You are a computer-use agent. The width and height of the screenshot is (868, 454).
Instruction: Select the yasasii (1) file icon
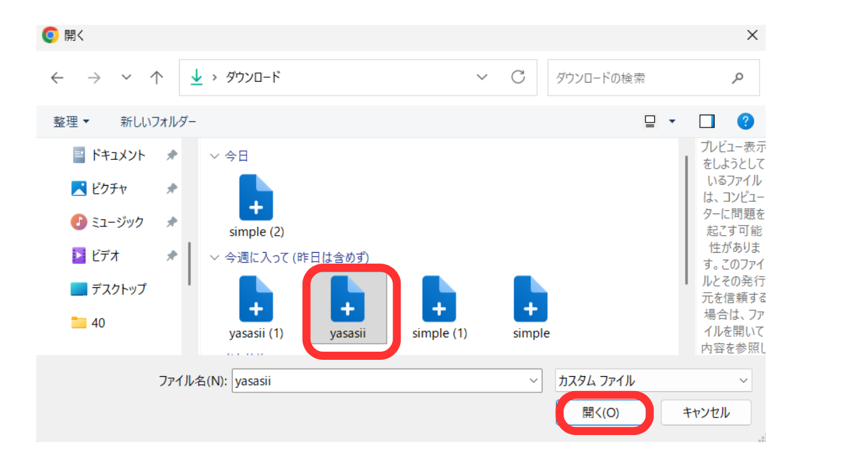[256, 300]
